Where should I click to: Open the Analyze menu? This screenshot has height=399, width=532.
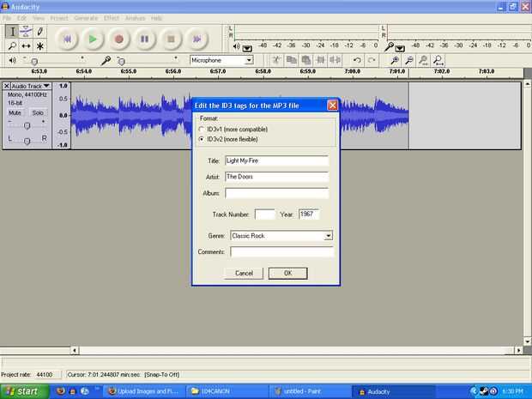pos(135,18)
